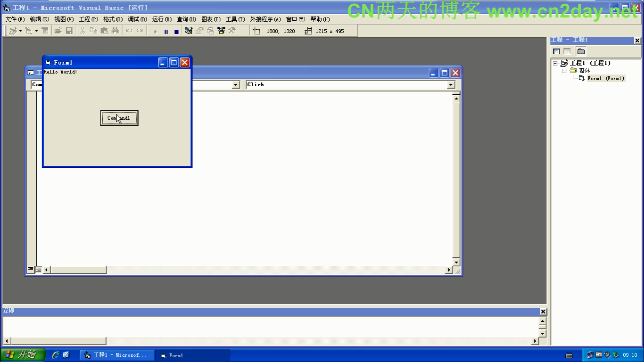The image size is (644, 362).
Task: Stop the running program with End button
Action: [x=176, y=32]
